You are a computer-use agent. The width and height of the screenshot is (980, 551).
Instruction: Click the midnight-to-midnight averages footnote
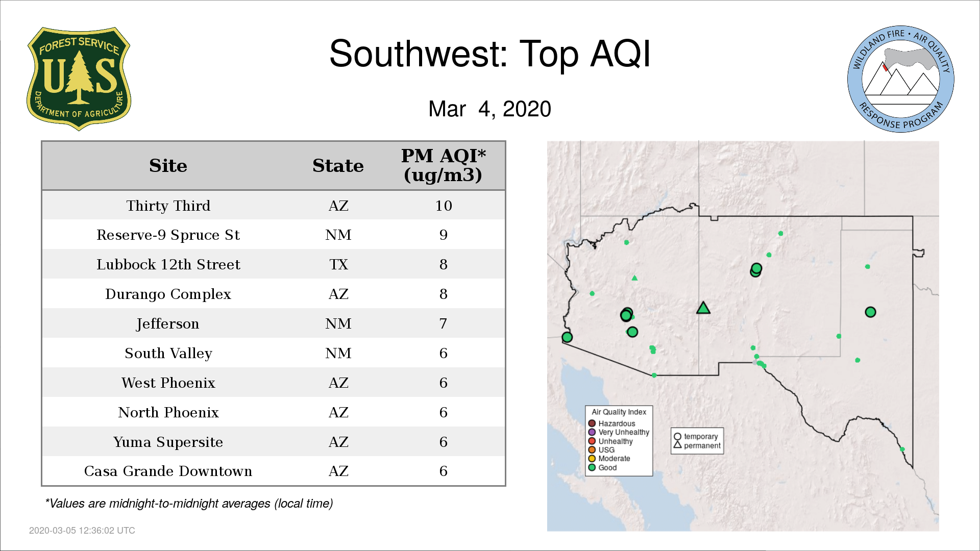click(189, 504)
